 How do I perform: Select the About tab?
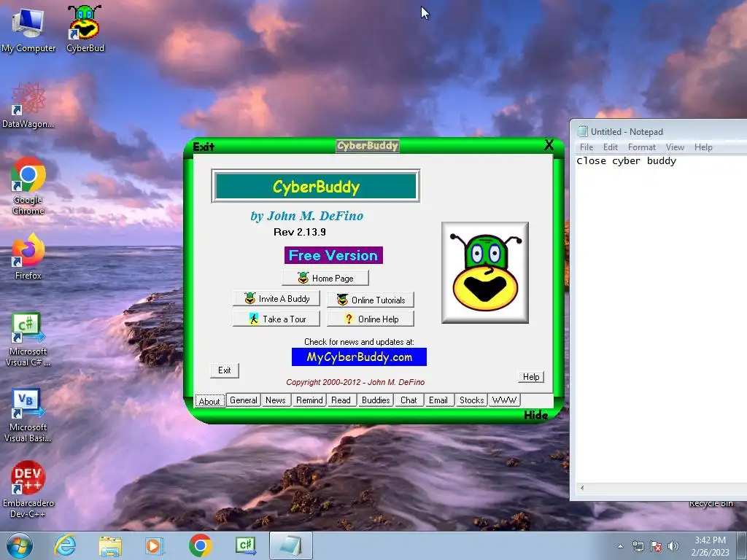click(x=209, y=401)
